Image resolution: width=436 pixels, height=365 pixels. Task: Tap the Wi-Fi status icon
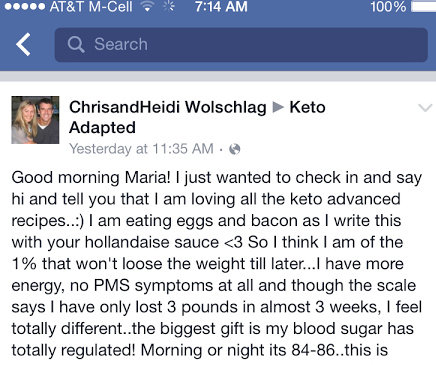[147, 7]
